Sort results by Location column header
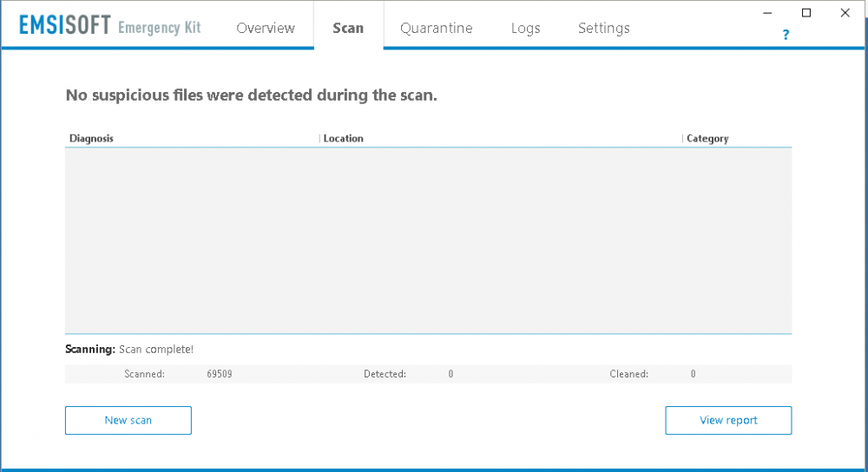The image size is (868, 472). click(x=501, y=138)
